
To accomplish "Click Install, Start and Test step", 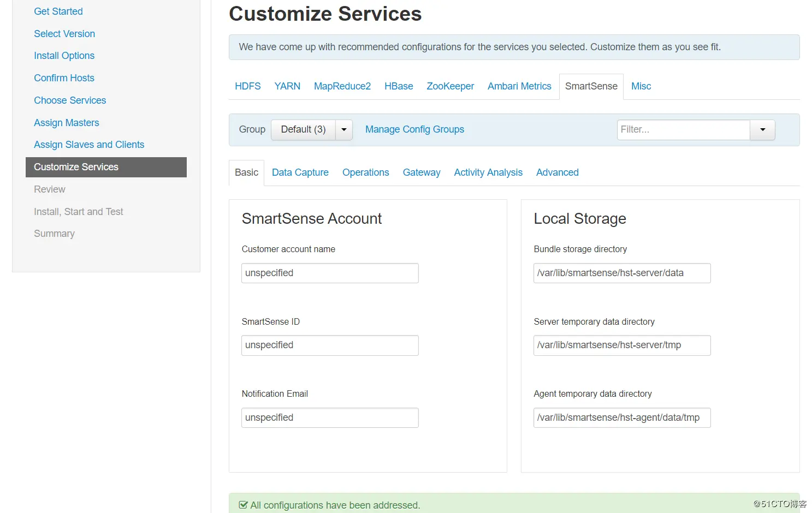I will click(x=79, y=212).
